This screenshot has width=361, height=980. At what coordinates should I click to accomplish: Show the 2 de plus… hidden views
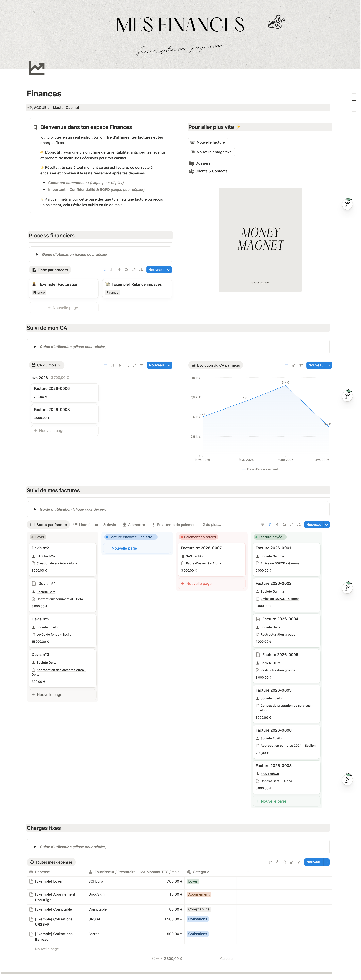click(x=212, y=525)
